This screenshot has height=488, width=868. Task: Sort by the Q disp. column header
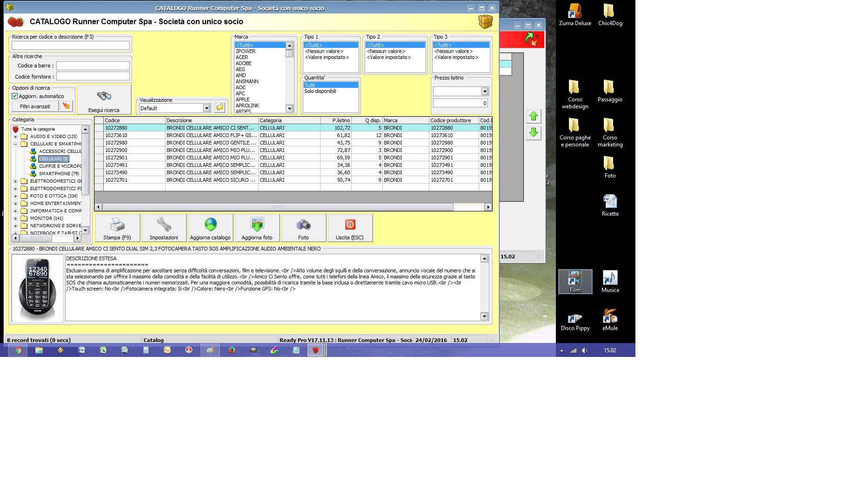pos(367,120)
